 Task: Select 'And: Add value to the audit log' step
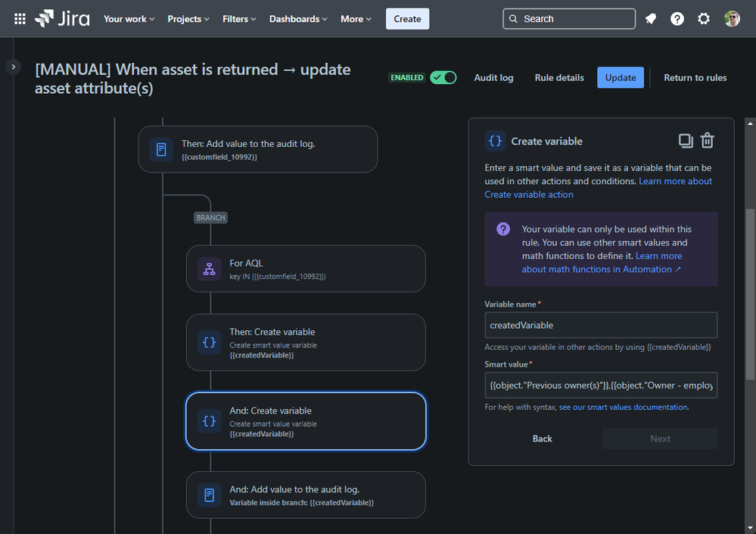click(x=306, y=495)
